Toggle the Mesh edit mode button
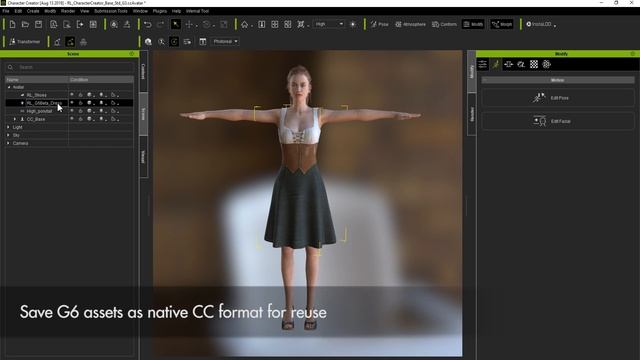The height and width of the screenshot is (360, 640). click(473, 24)
